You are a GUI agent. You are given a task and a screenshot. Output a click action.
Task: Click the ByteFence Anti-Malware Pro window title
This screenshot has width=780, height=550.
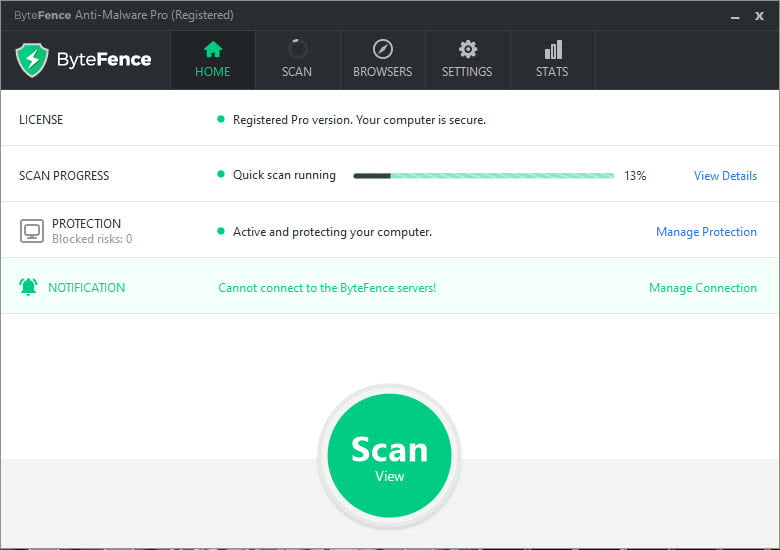coord(123,15)
